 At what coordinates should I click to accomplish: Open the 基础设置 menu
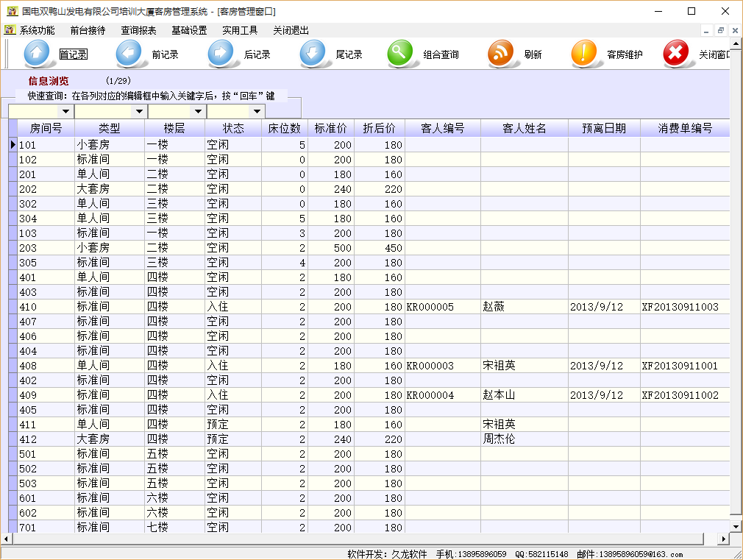coord(189,30)
